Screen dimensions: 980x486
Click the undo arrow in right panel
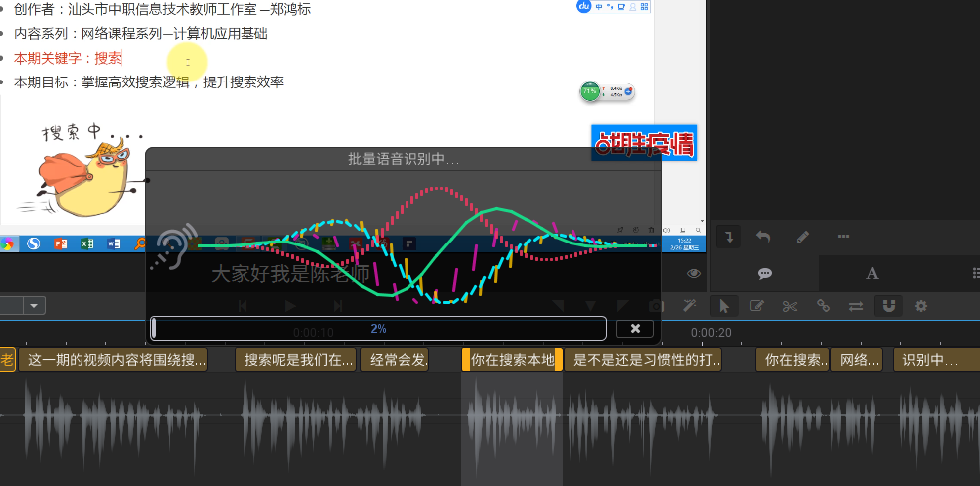tap(763, 237)
